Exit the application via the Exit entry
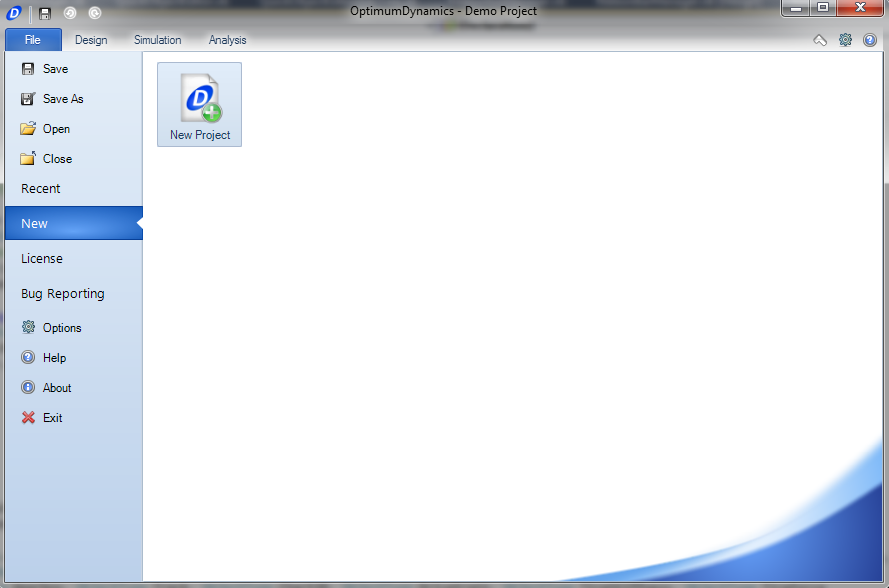 pyautogui.click(x=74, y=418)
